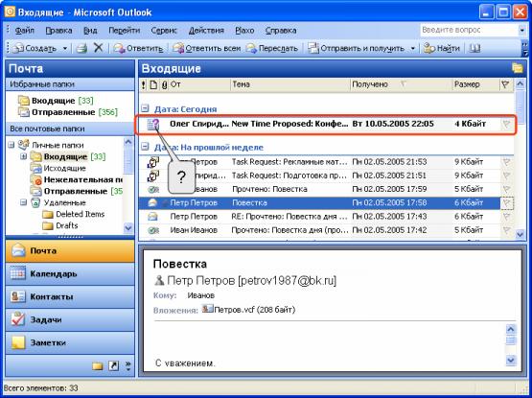Viewport: 532px width, 398px height.
Task: Open the Задачи pane
Action: [x=70, y=319]
